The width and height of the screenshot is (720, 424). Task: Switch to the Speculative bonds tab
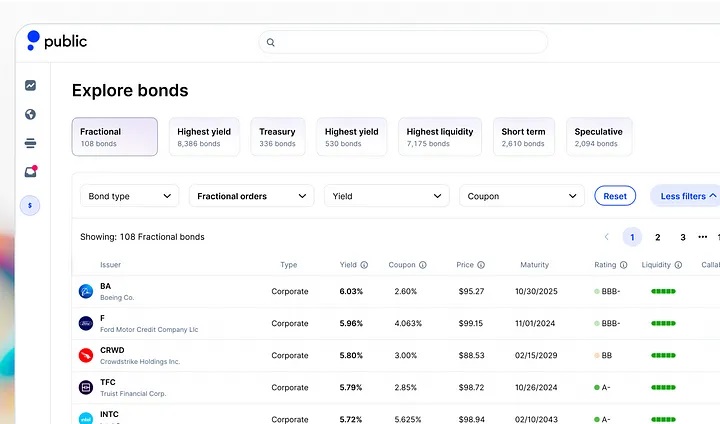point(598,137)
